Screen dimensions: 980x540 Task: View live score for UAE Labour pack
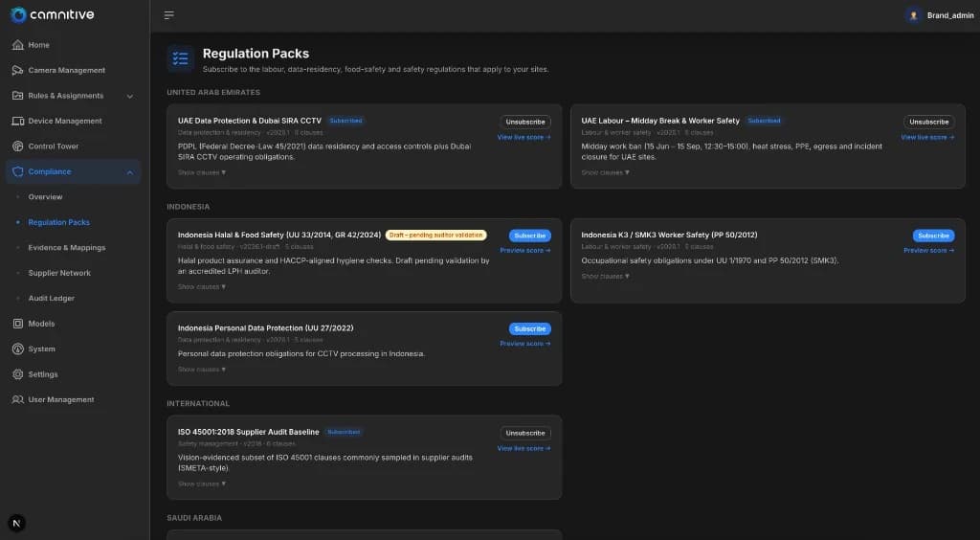(x=927, y=138)
